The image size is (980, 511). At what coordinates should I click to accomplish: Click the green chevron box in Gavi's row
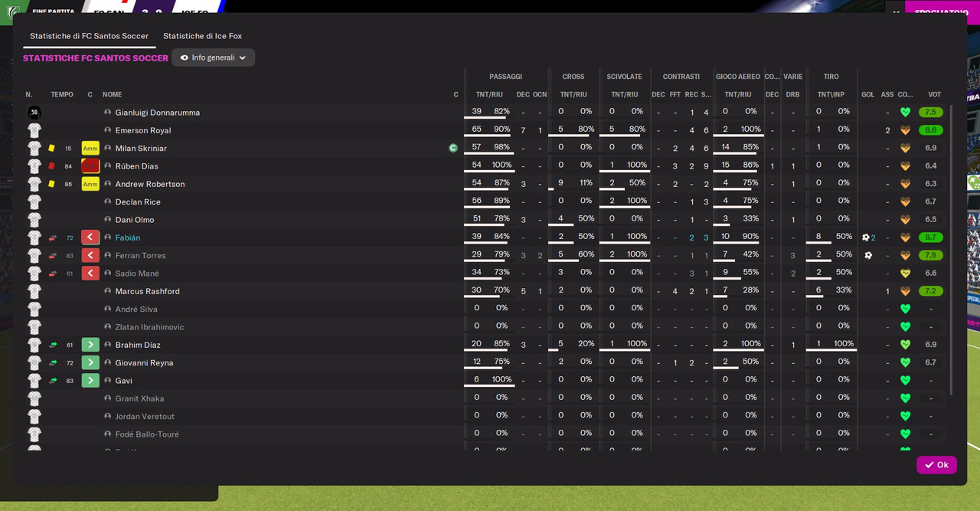coord(90,381)
